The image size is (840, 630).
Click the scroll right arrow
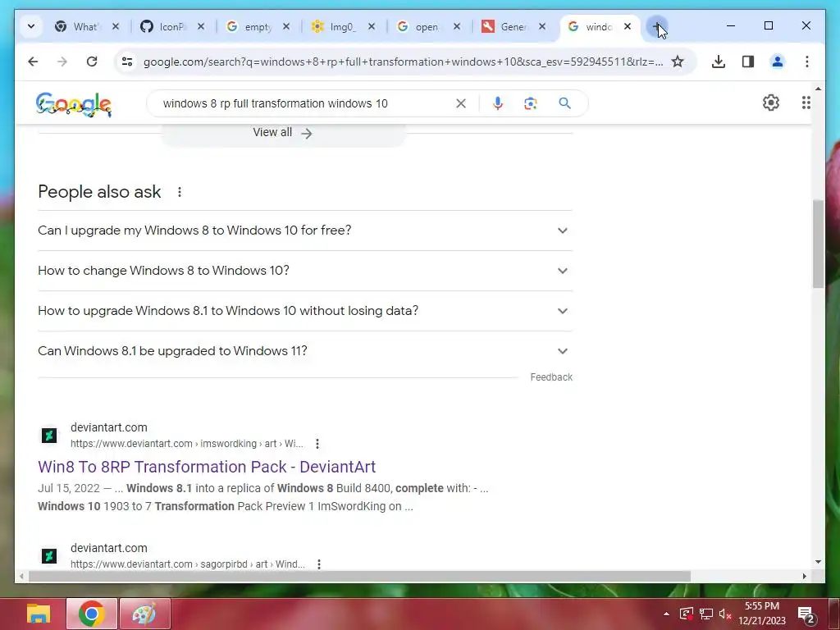pyautogui.click(x=804, y=577)
